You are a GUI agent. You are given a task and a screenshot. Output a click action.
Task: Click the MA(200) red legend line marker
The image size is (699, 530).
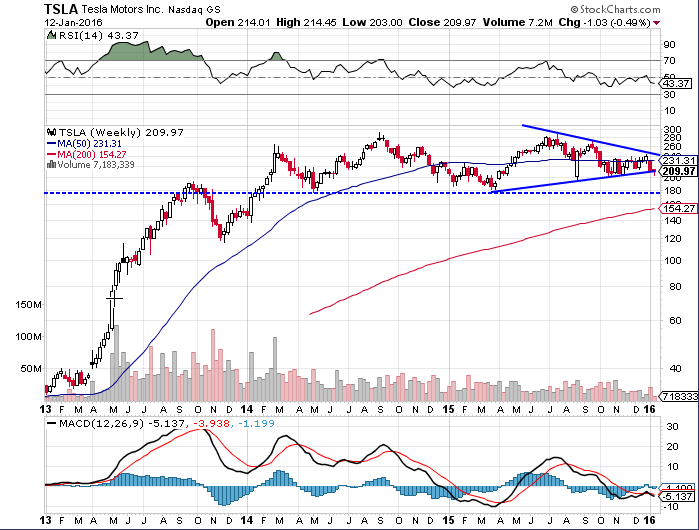click(x=51, y=154)
